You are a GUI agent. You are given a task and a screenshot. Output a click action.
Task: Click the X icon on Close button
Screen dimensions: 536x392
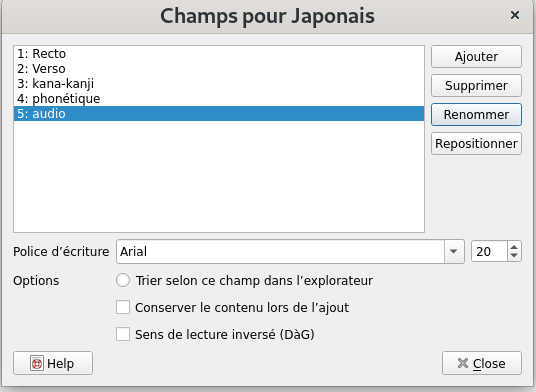(x=463, y=363)
